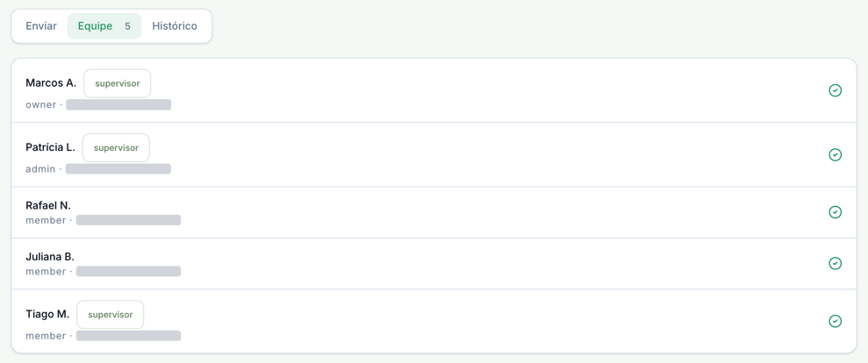Viewport: 868px width, 363px height.
Task: Switch to the Enviar tab
Action: (41, 26)
